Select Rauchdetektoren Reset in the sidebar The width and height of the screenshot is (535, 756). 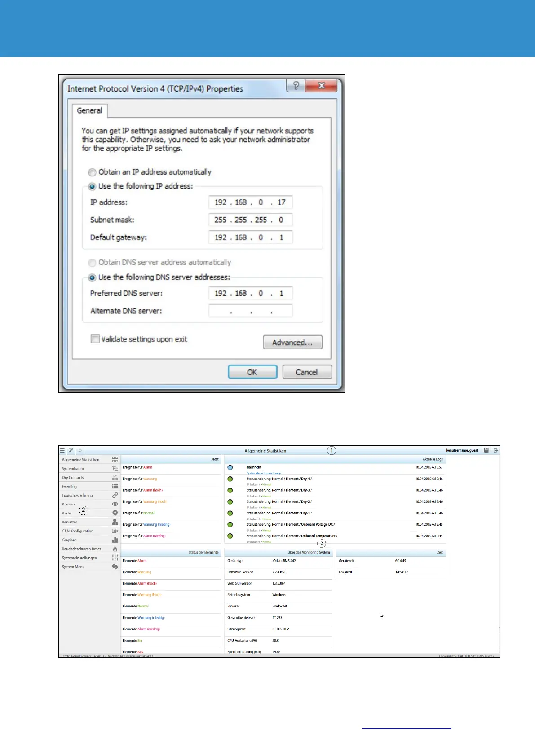[90, 549]
